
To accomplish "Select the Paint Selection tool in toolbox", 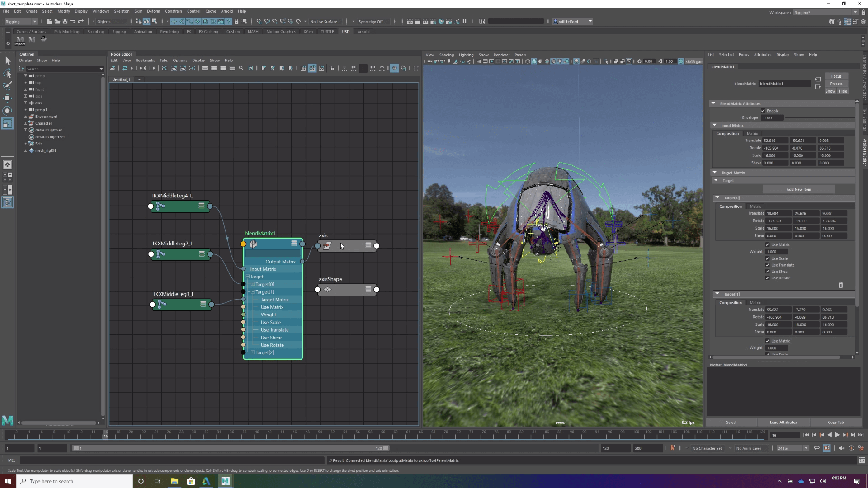I will click(8, 86).
